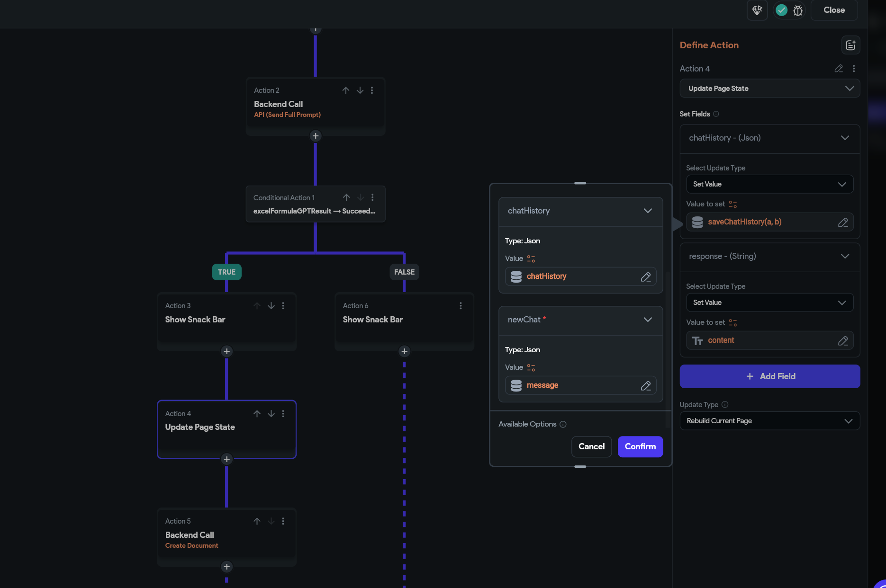Add action below Action 5 plus button
The width and height of the screenshot is (886, 588).
point(226,567)
